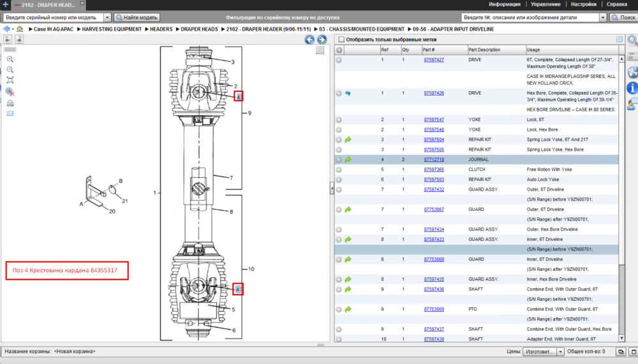This screenshot has width=638, height=364.
Task: Open serial number or model dropdown
Action: click(107, 17)
